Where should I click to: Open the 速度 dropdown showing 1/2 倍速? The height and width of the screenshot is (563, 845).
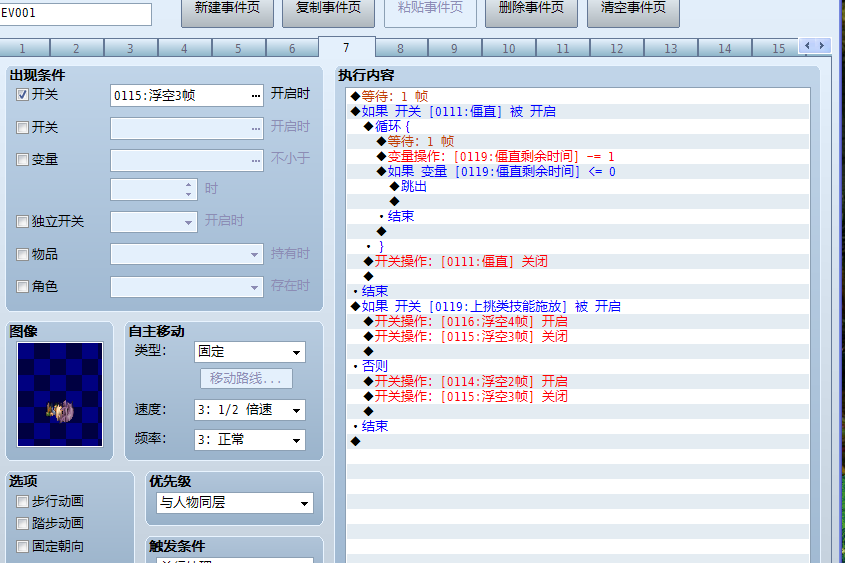[250, 410]
